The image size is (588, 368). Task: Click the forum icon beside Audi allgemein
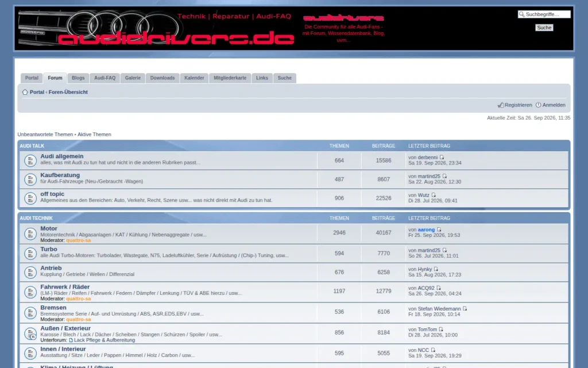[30, 161]
